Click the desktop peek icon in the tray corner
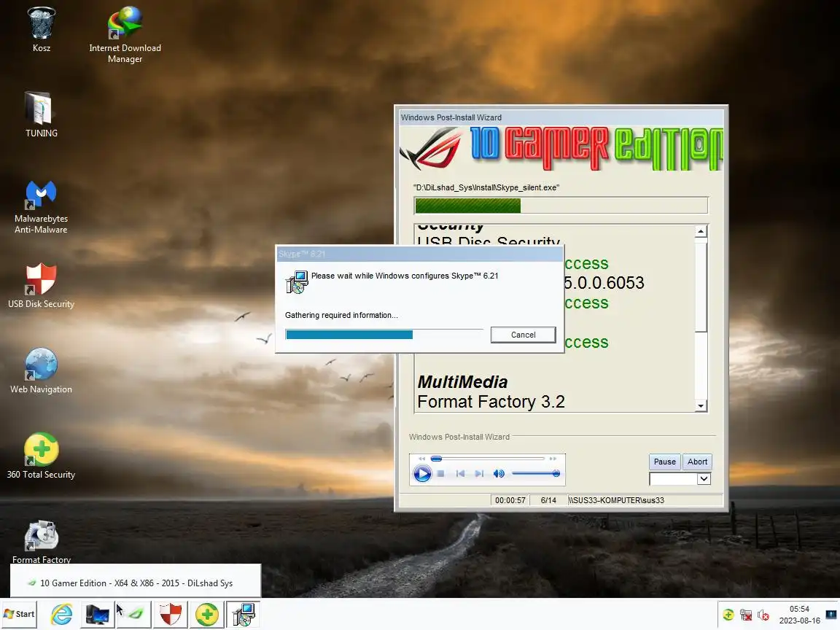 831,615
